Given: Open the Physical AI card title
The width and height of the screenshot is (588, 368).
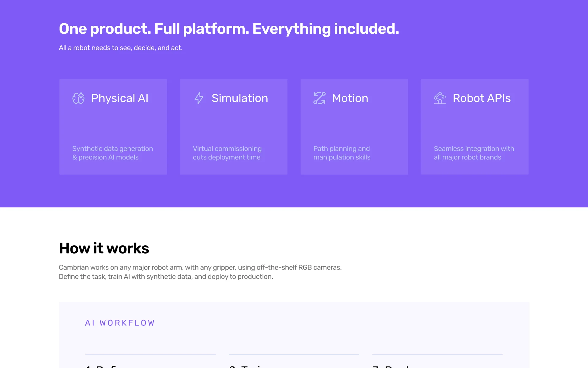Looking at the screenshot, I should click(120, 98).
